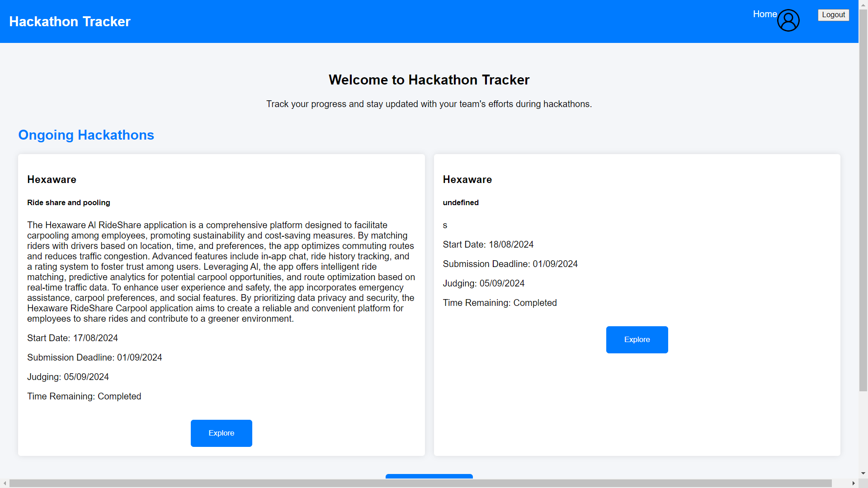The image size is (868, 488).
Task: Click the Hackathon Tracker header title
Action: pos(70,22)
